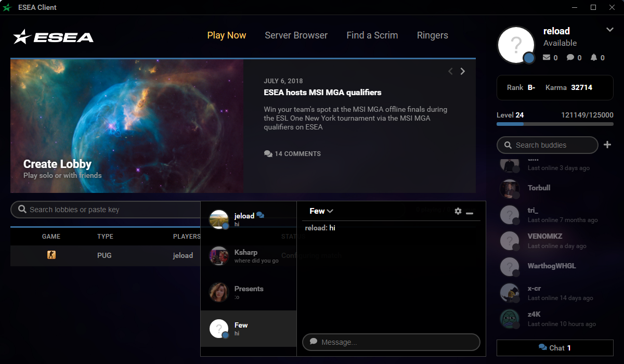
Task: Click the jeload player in lobby row
Action: (x=183, y=255)
